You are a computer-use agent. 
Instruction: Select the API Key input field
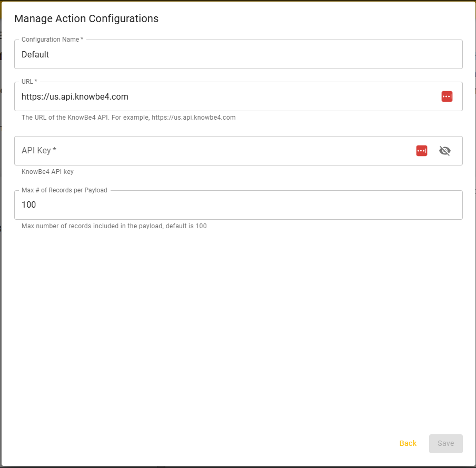[x=239, y=151]
